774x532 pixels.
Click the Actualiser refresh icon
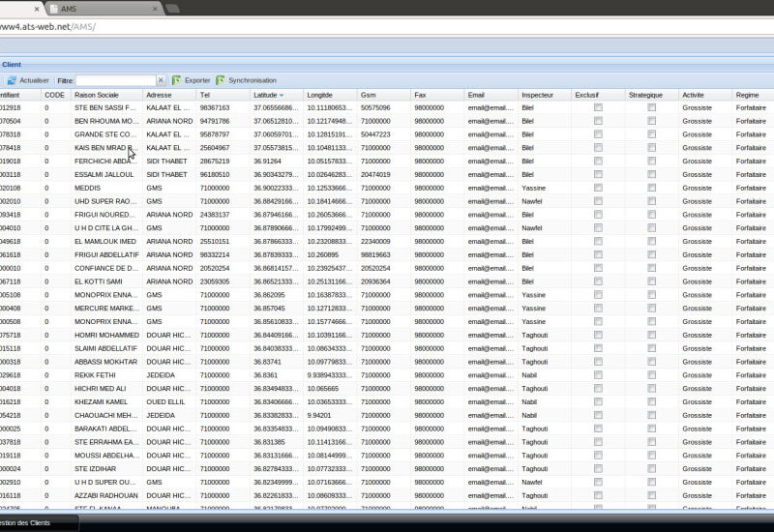pos(13,80)
